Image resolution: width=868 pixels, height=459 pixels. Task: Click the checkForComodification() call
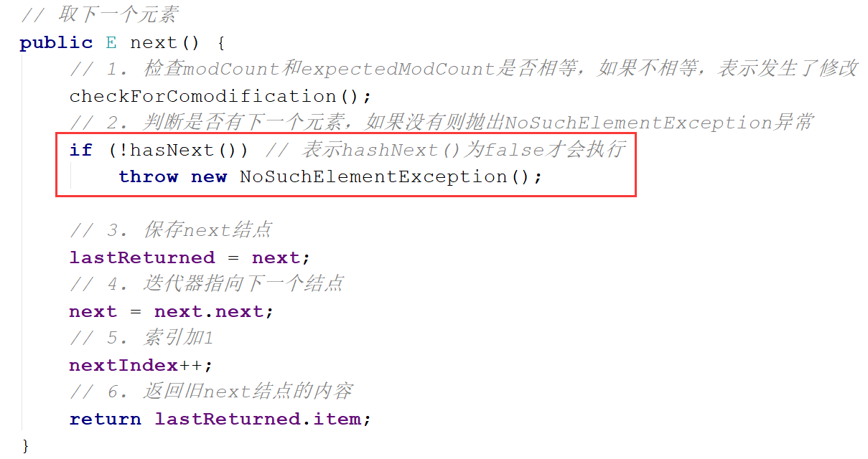tap(220, 96)
